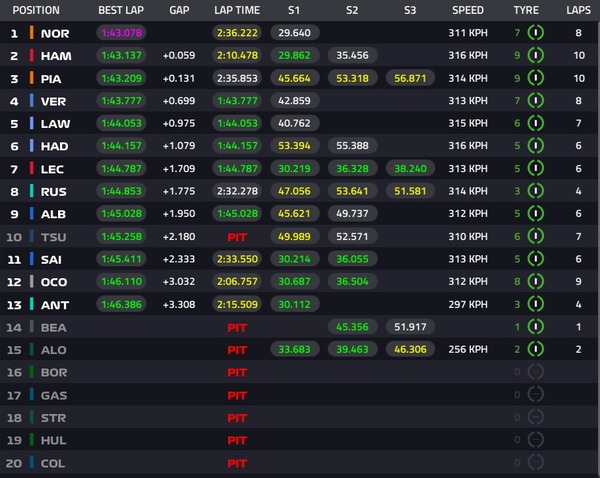The image size is (600, 478).
Task: Click the orange team color bar beside PIA
Action: tap(31, 78)
